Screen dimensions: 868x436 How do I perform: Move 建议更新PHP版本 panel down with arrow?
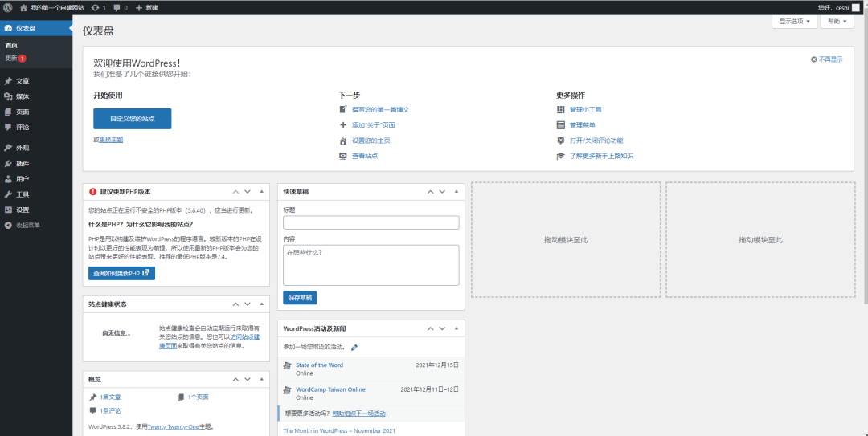pos(248,191)
